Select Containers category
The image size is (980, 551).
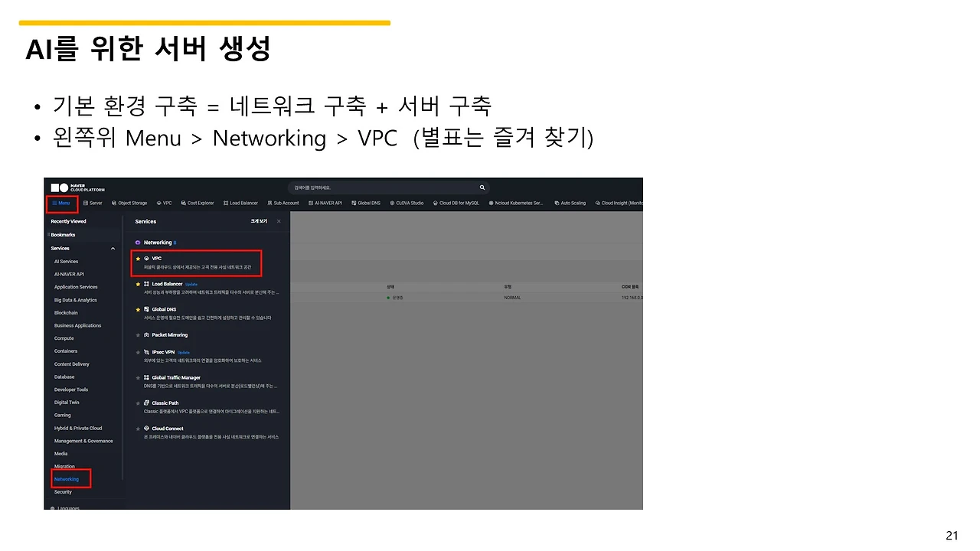pyautogui.click(x=66, y=351)
